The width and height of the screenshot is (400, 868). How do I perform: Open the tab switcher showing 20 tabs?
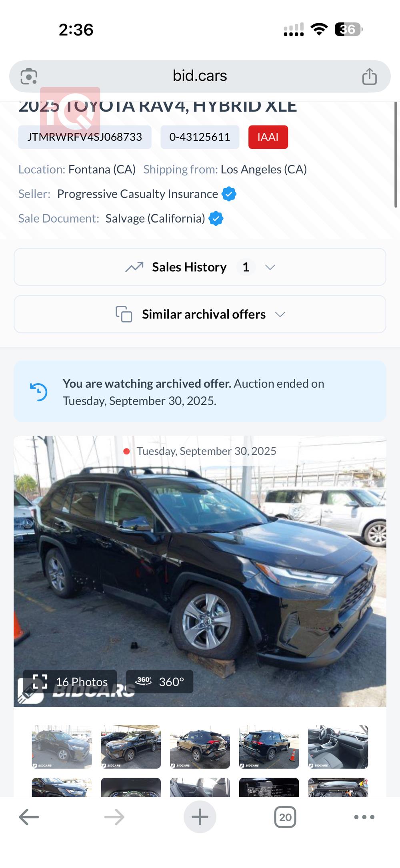(285, 817)
